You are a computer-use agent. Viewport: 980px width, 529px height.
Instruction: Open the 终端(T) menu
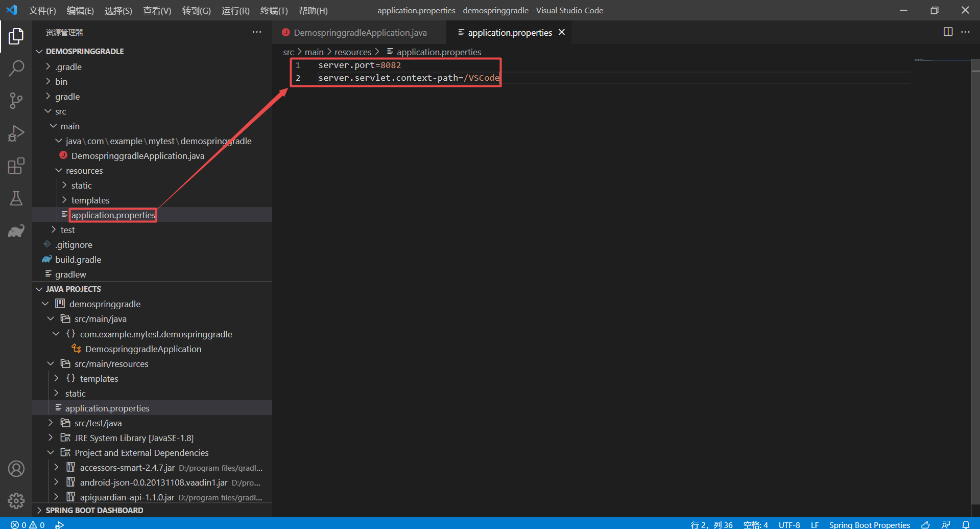(274, 10)
